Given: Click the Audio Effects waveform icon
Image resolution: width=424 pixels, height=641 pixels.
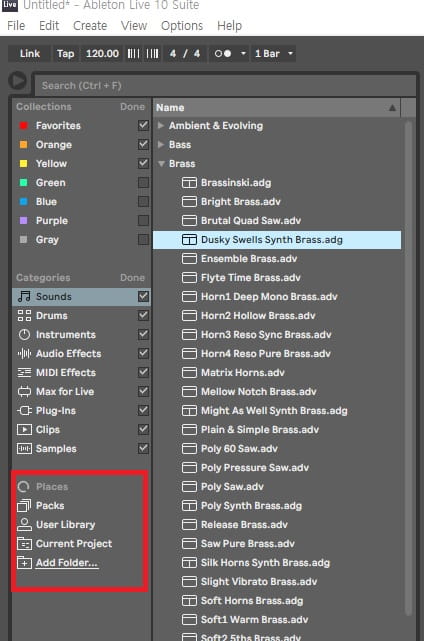Looking at the screenshot, I should point(24,353).
